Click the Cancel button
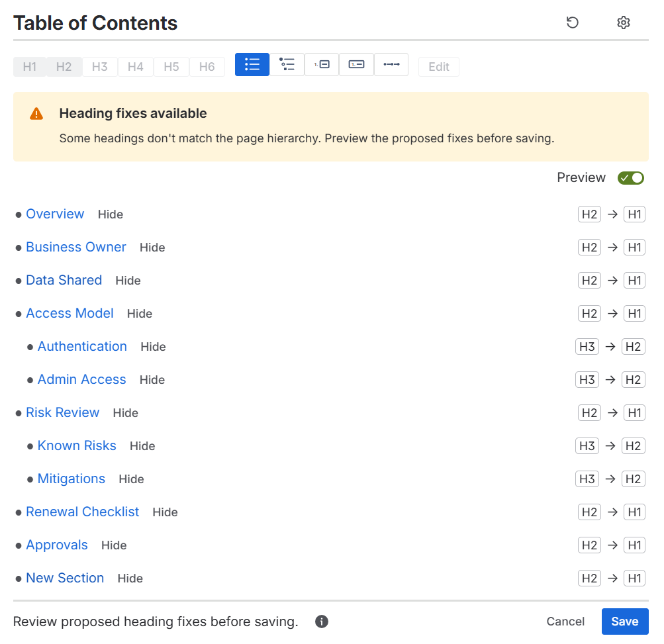This screenshot has height=644, width=664. [565, 621]
